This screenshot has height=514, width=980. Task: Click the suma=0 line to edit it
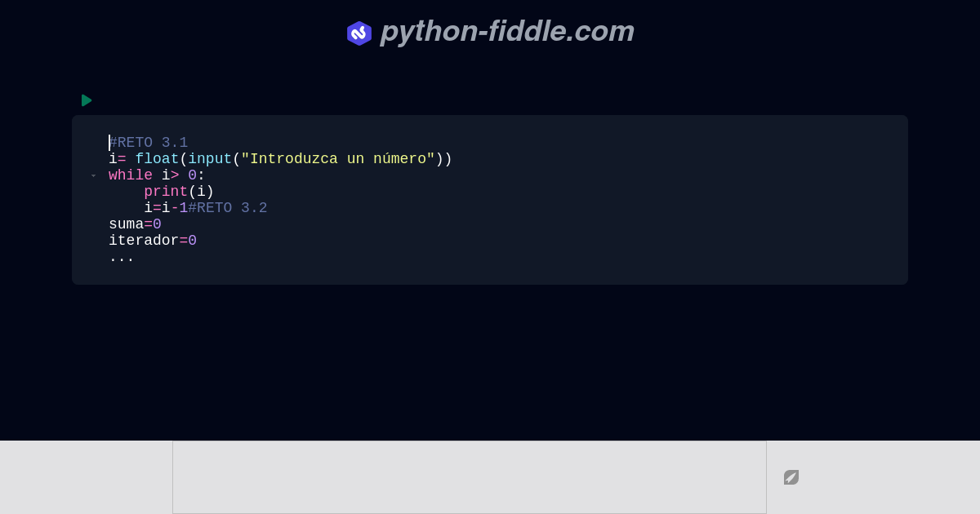[x=135, y=224]
